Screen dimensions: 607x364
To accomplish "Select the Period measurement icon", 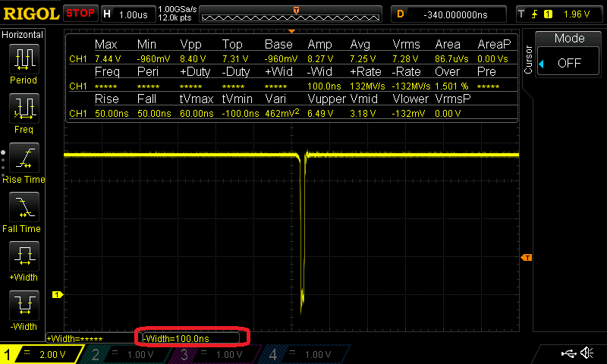I will (x=24, y=59).
